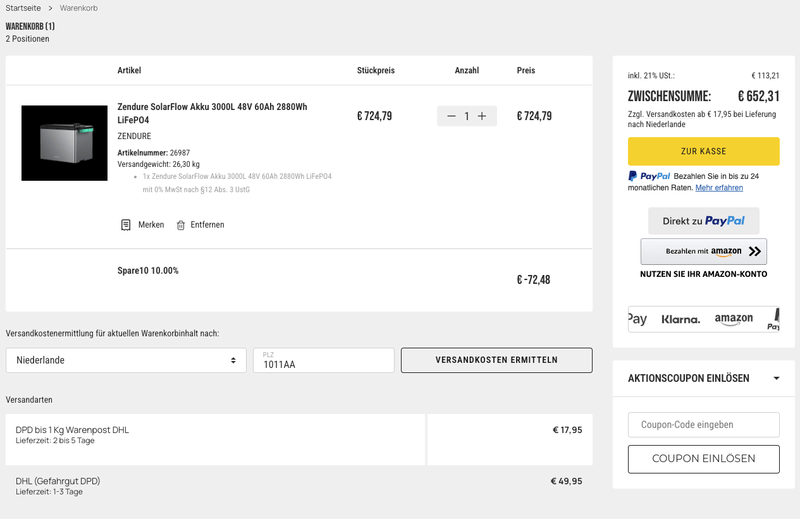This screenshot has height=519, width=800.
Task: Click the Anzahl column header
Action: tap(467, 70)
